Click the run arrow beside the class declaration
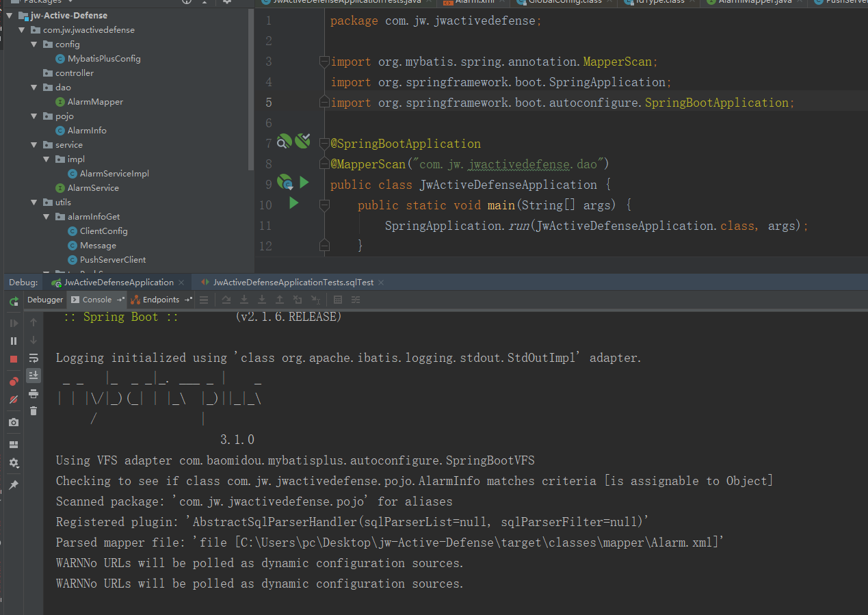This screenshot has height=615, width=868. tap(304, 183)
